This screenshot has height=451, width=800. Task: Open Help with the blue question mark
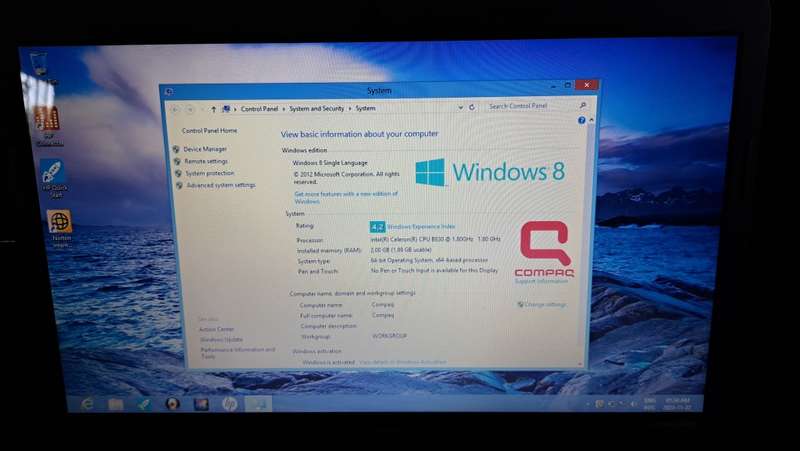582,120
